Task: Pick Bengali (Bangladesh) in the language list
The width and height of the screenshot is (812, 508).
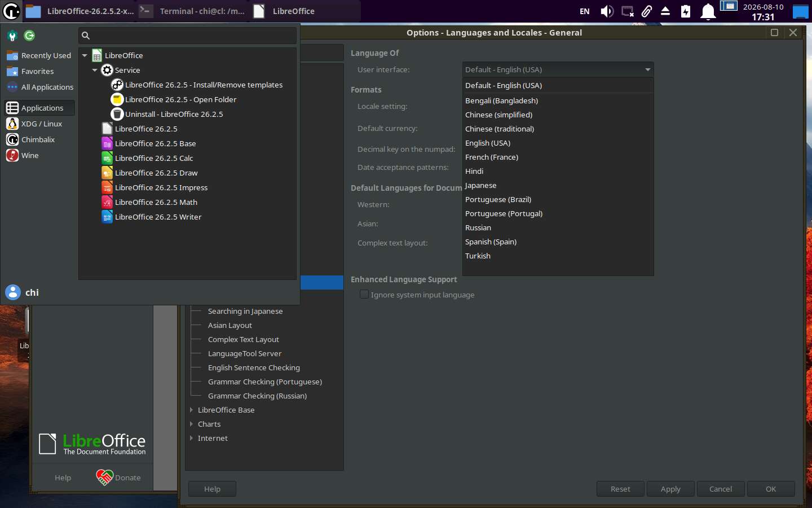Action: point(558,100)
